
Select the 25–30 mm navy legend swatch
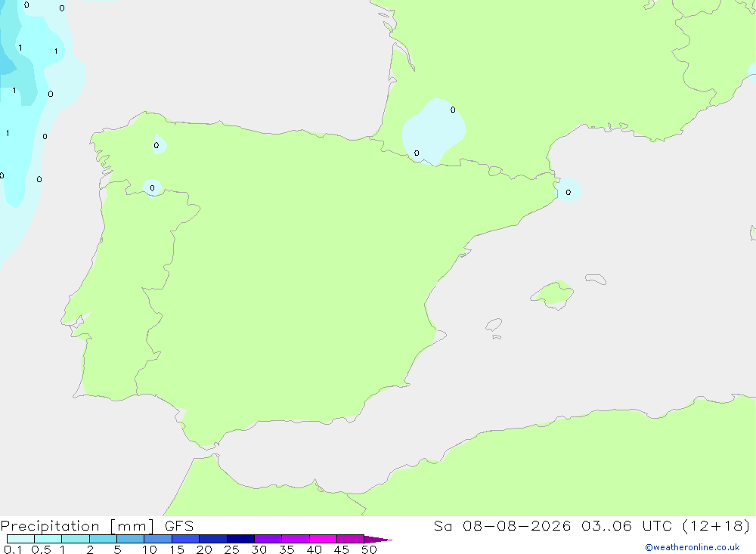[x=240, y=539]
